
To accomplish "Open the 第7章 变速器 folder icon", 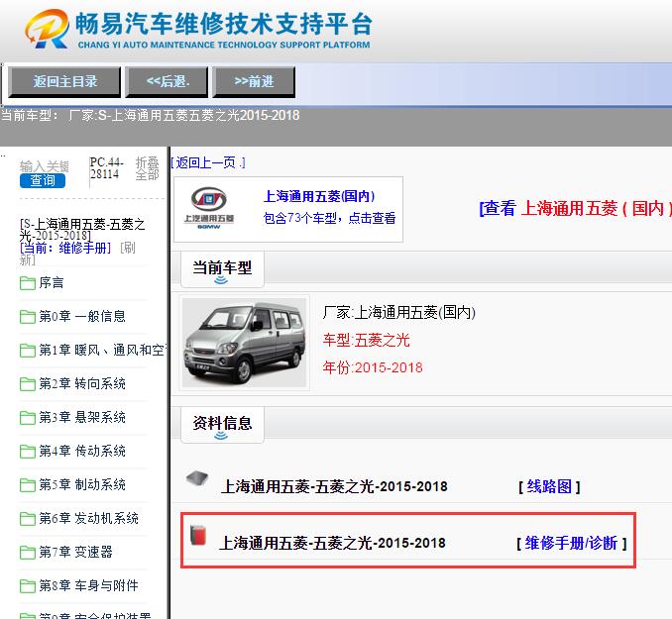I will click(28, 553).
